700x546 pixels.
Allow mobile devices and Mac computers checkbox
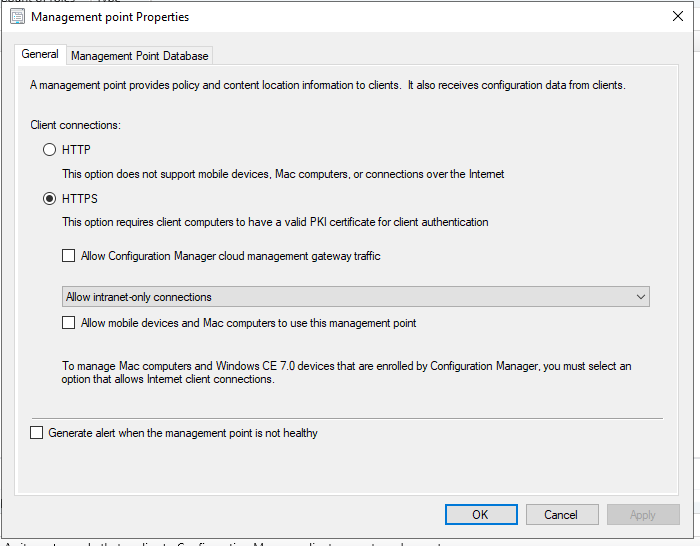[68, 323]
